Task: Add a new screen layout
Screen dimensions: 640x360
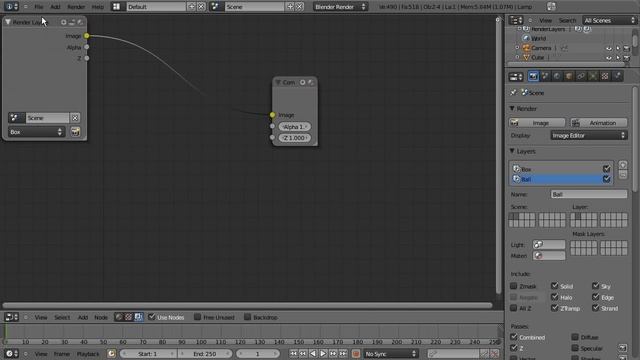Action: 191,7
